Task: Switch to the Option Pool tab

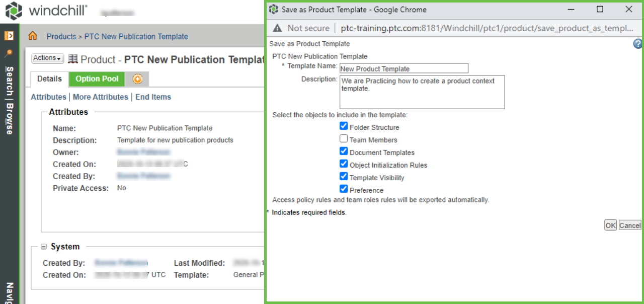Action: pyautogui.click(x=97, y=79)
